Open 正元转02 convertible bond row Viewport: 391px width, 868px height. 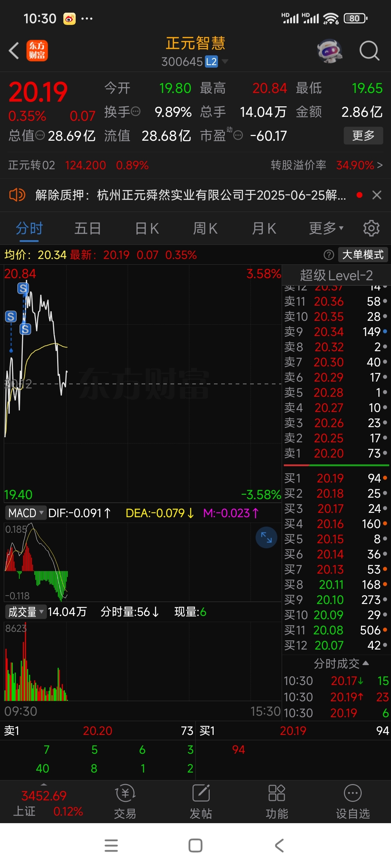[79, 165]
